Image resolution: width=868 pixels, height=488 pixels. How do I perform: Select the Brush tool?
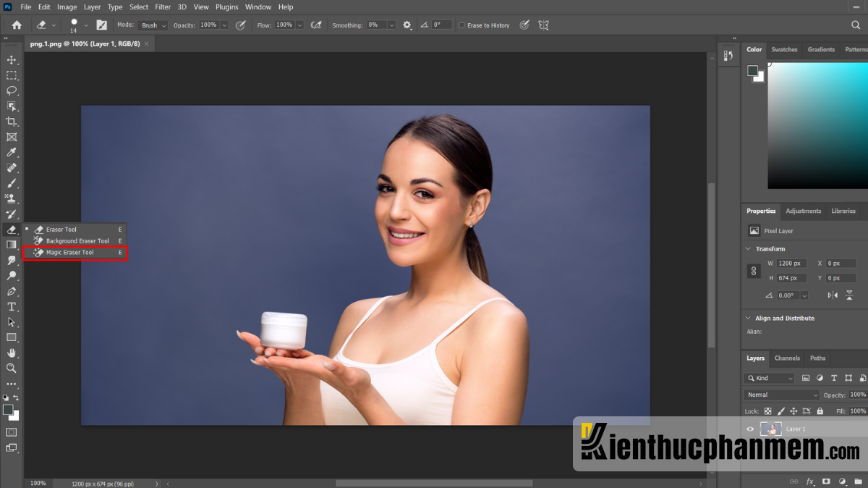click(x=12, y=183)
